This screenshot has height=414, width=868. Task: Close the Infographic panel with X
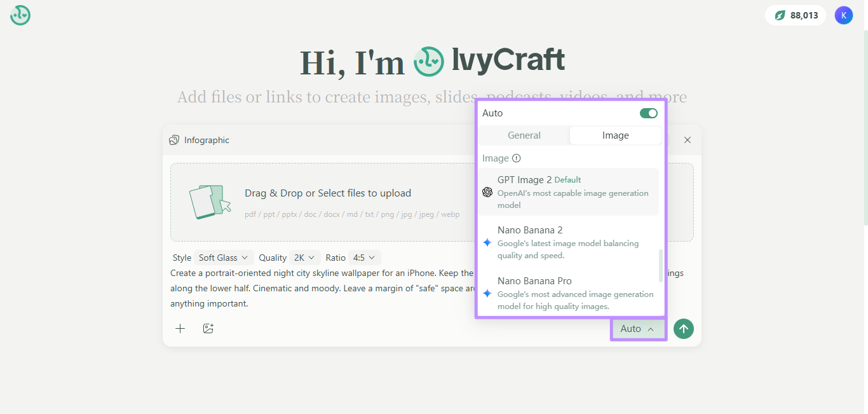pyautogui.click(x=688, y=140)
